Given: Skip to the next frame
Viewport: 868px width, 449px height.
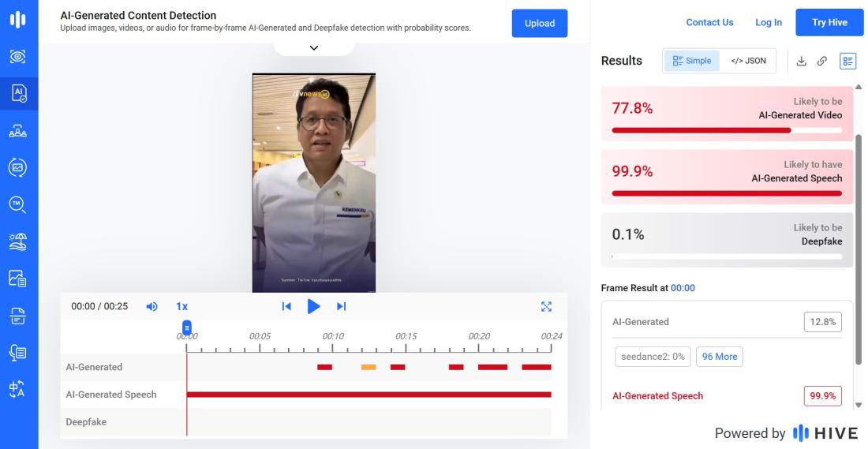Looking at the screenshot, I should click(x=342, y=306).
